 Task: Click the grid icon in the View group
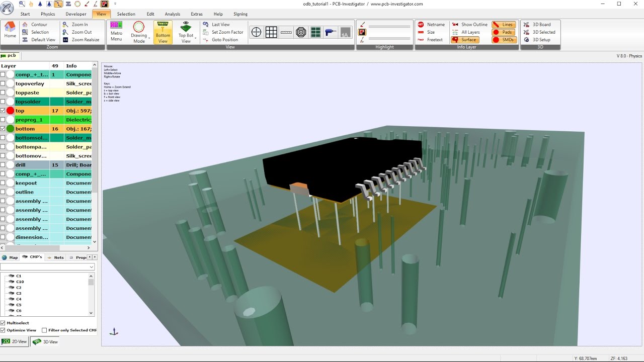271,32
